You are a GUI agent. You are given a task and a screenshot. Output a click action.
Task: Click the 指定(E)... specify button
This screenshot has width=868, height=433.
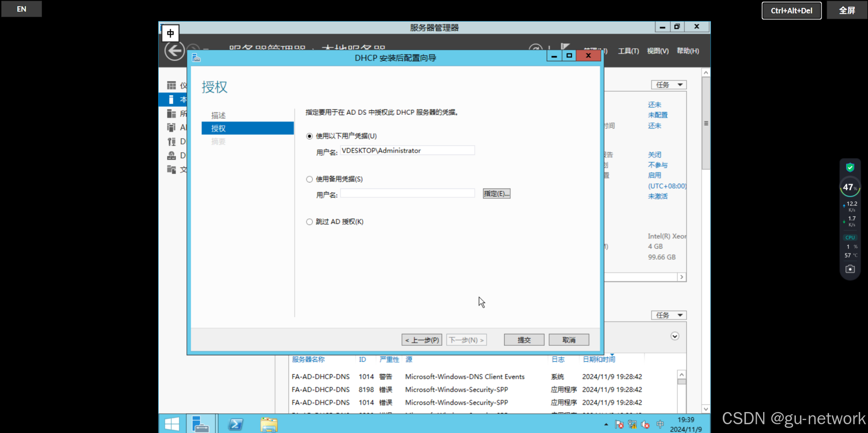[496, 194]
